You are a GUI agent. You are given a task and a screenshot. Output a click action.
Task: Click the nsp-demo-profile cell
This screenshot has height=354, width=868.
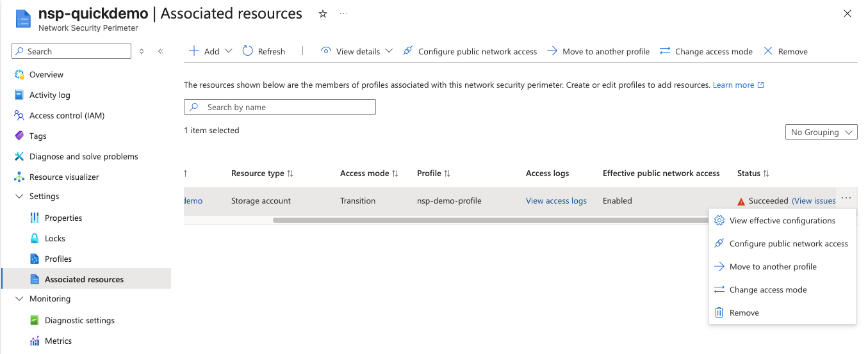[x=449, y=200]
